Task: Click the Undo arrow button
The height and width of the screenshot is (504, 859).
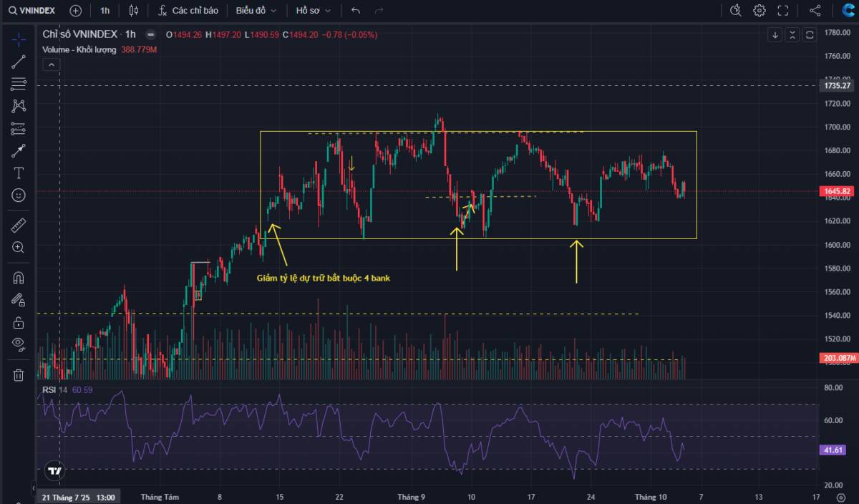Action: point(356,11)
